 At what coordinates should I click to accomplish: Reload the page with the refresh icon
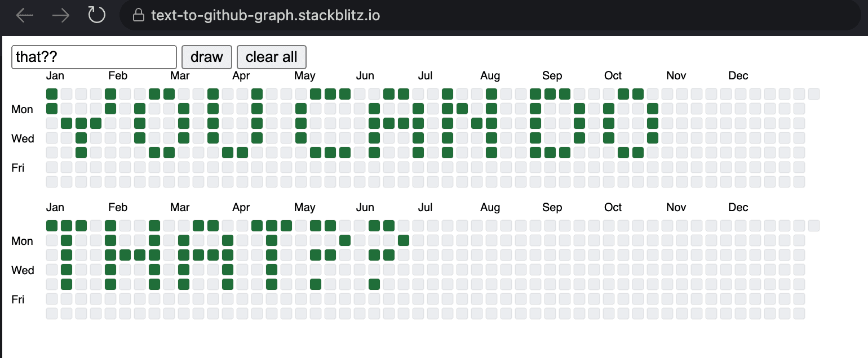pyautogui.click(x=96, y=15)
